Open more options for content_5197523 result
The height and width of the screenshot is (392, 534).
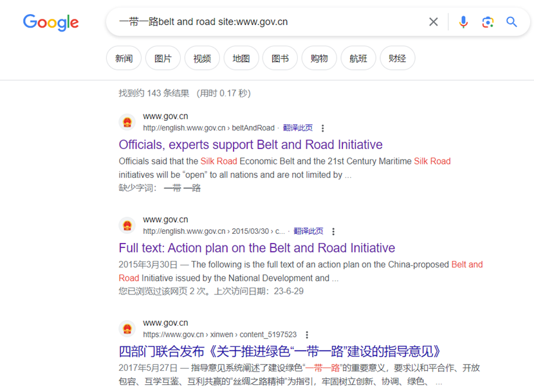coord(307,335)
